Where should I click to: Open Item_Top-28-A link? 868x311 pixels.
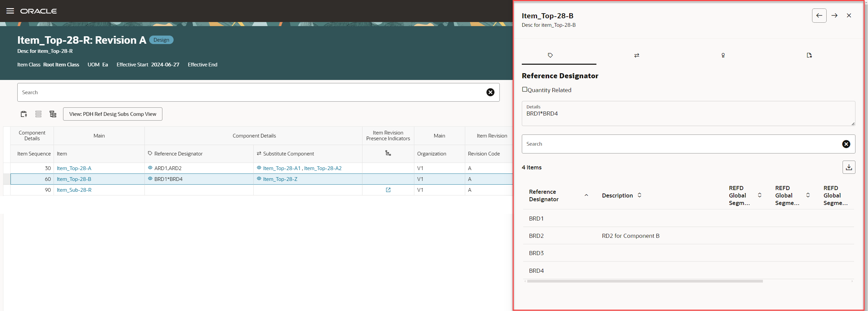tap(74, 168)
